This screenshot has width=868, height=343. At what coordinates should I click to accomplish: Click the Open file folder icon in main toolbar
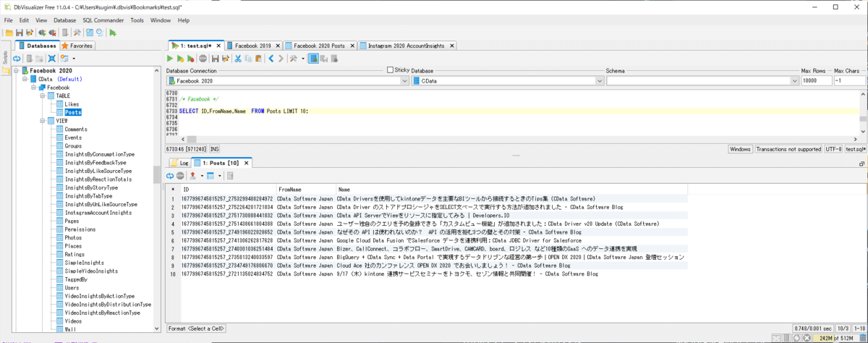pos(9,33)
